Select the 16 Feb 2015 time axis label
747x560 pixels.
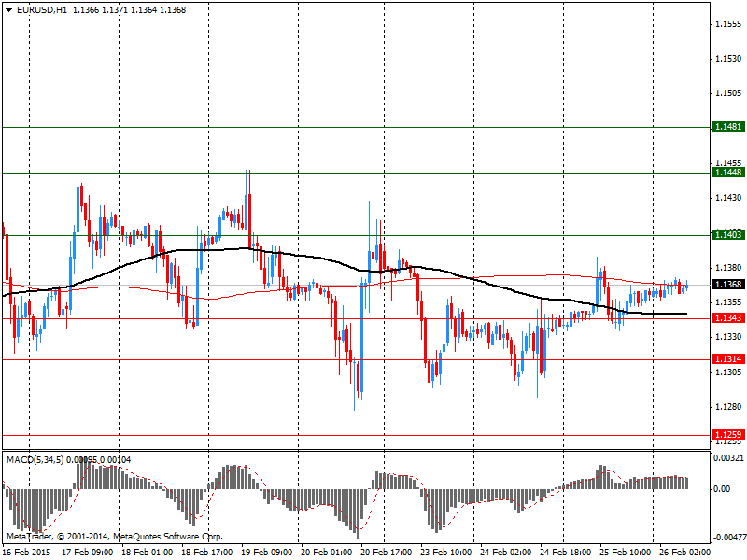point(26,553)
